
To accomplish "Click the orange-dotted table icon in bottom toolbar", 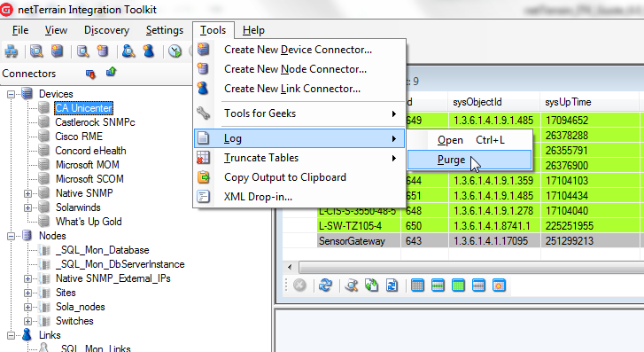I will (x=499, y=285).
